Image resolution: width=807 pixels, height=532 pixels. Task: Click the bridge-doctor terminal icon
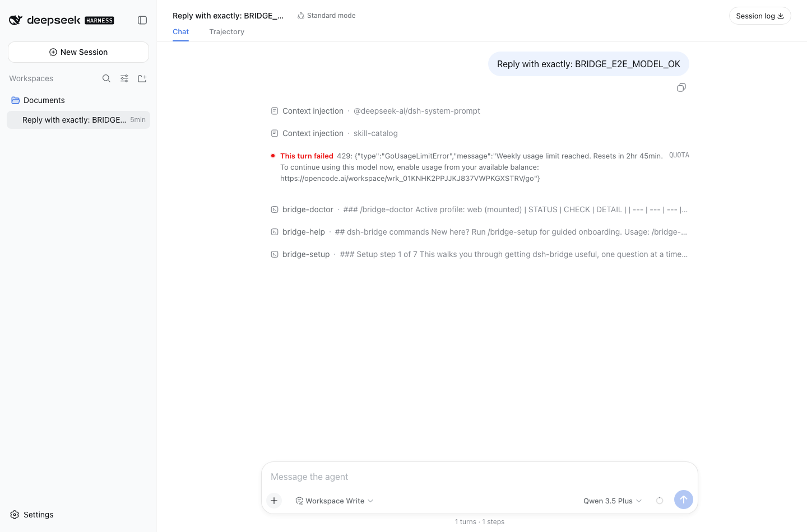(x=275, y=209)
